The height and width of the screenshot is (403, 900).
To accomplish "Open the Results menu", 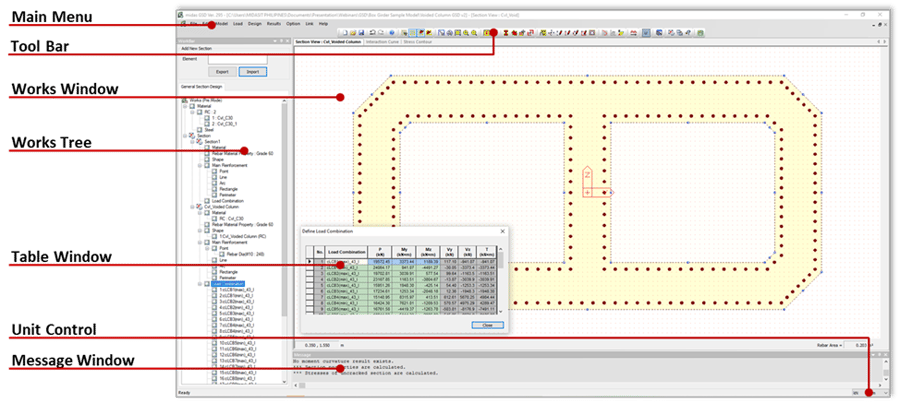I will [274, 24].
